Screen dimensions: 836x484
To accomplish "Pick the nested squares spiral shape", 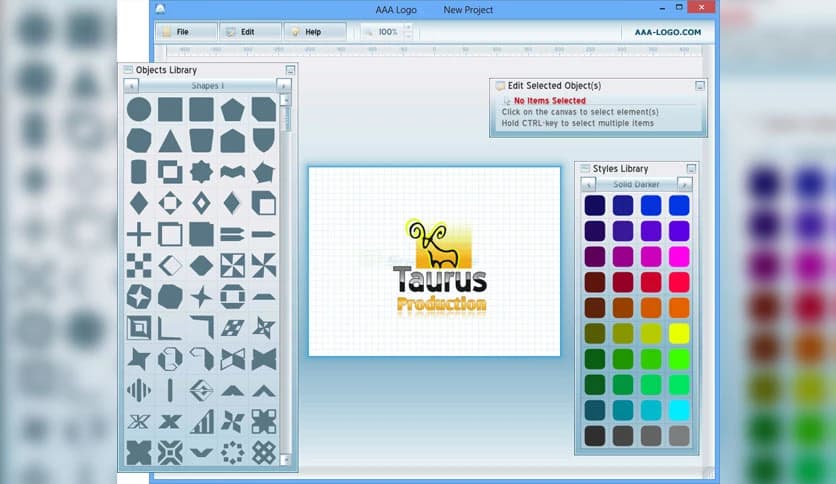I will coord(139,328).
